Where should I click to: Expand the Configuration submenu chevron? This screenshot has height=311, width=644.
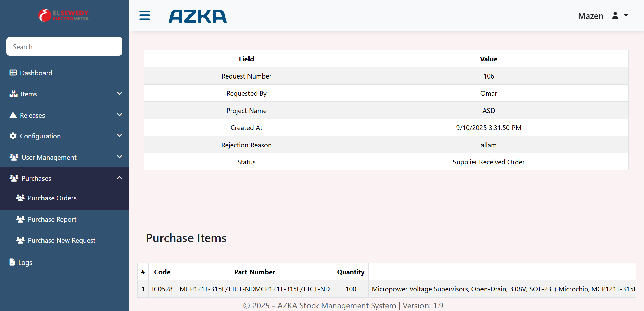pyautogui.click(x=119, y=135)
